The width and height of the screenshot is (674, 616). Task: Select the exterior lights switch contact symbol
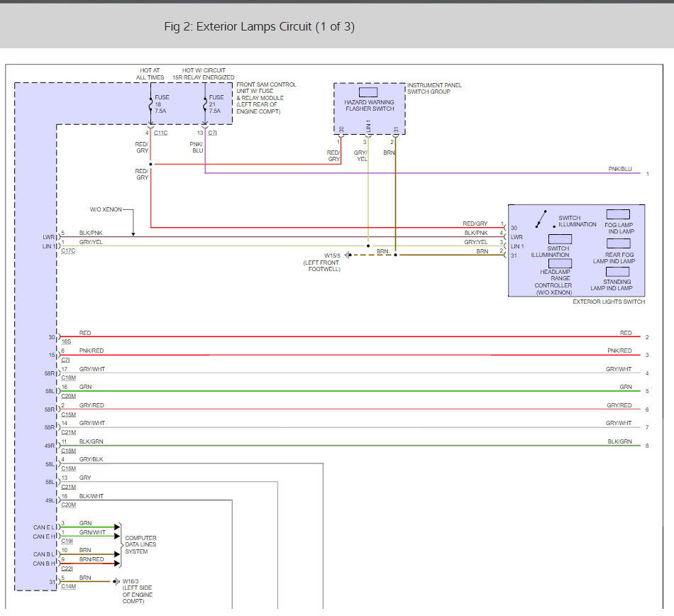coord(541,219)
